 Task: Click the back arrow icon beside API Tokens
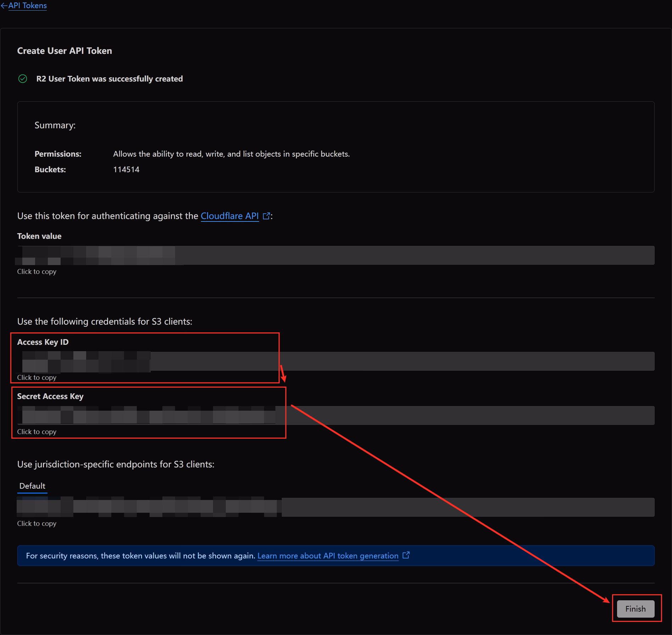pyautogui.click(x=4, y=6)
